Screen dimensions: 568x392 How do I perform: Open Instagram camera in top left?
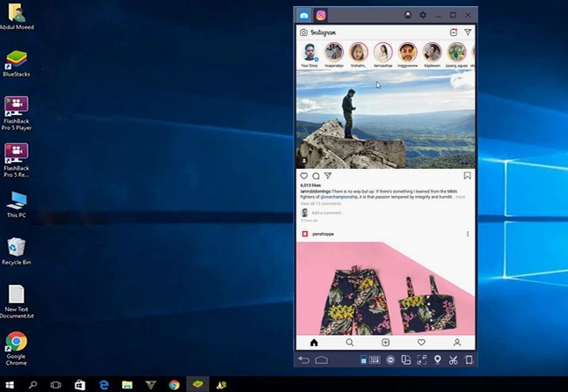[303, 33]
